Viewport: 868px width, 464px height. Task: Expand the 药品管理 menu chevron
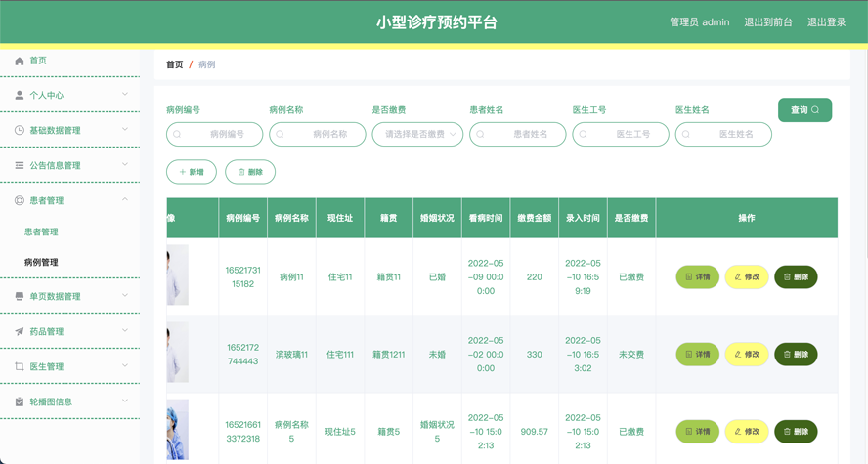[125, 330]
